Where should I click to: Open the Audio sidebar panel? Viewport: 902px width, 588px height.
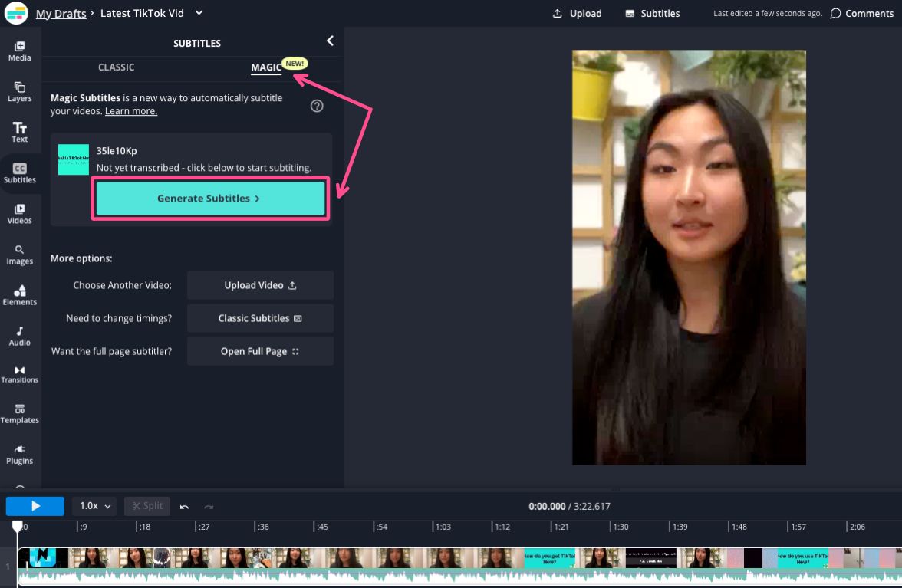[x=20, y=336]
